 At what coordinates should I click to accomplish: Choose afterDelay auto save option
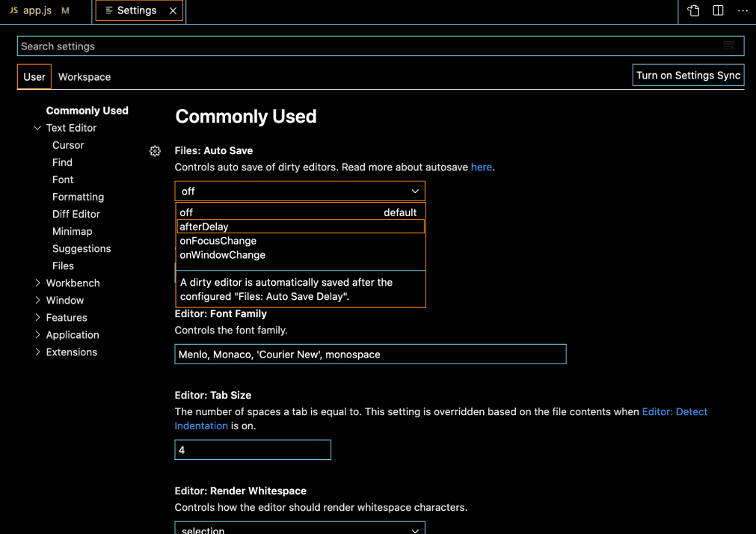click(x=204, y=227)
